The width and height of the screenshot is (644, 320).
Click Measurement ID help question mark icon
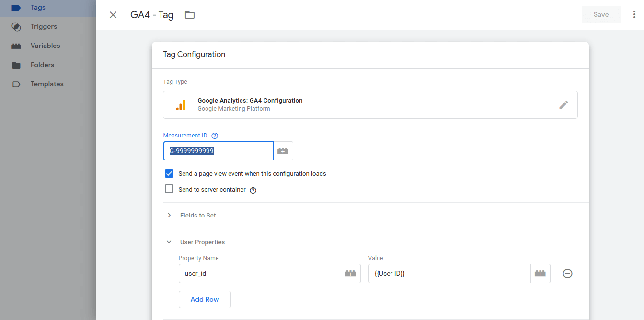tap(215, 136)
